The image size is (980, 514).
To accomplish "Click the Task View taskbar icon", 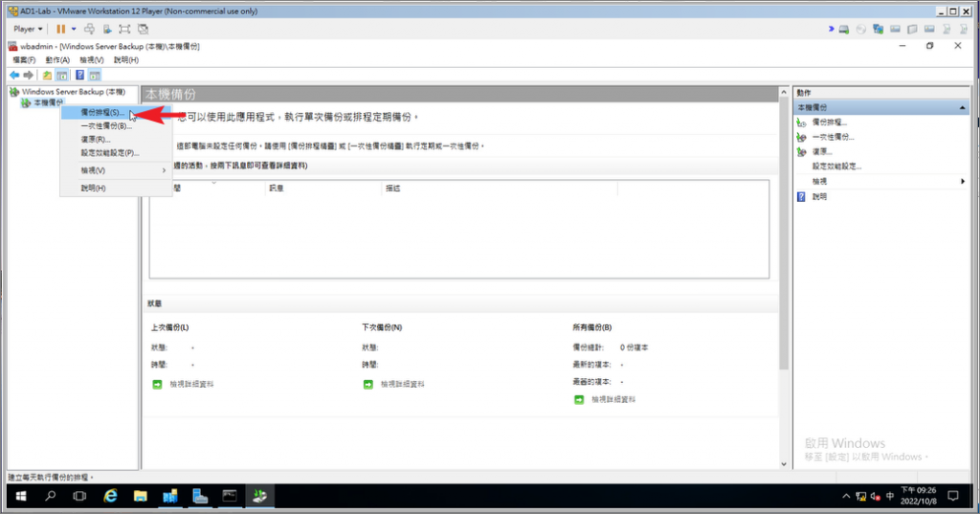I will (x=79, y=496).
